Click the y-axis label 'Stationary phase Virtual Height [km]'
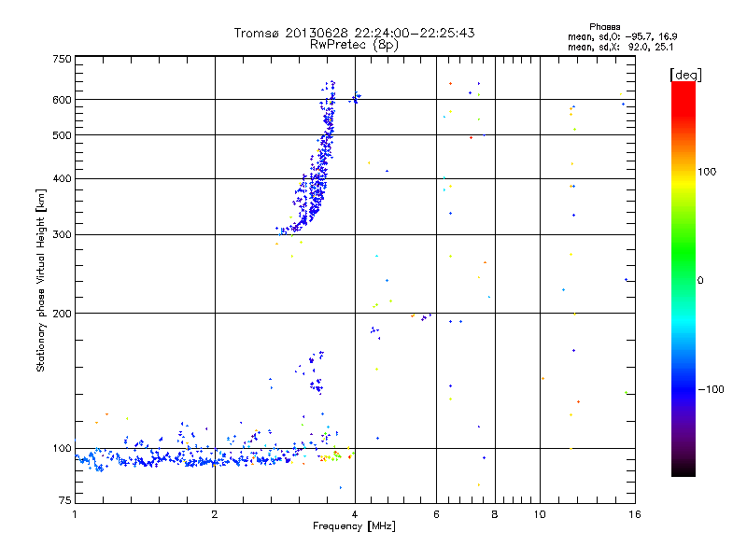Viewport: 747px width, 560px height. [41, 280]
